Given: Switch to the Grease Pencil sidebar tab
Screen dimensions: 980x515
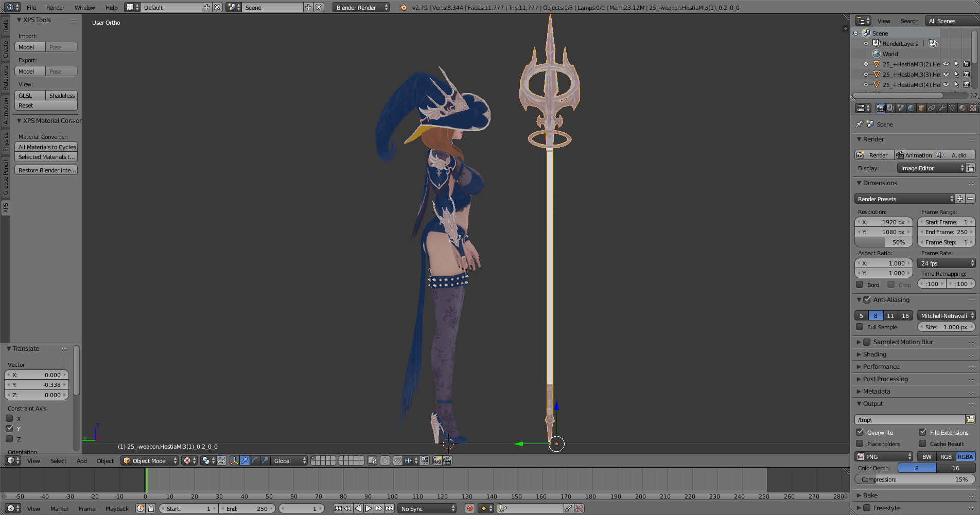Looking at the screenshot, I should pos(6,176).
